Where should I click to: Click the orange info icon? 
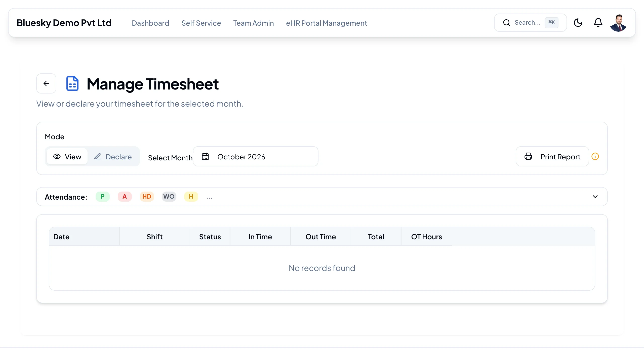point(595,156)
